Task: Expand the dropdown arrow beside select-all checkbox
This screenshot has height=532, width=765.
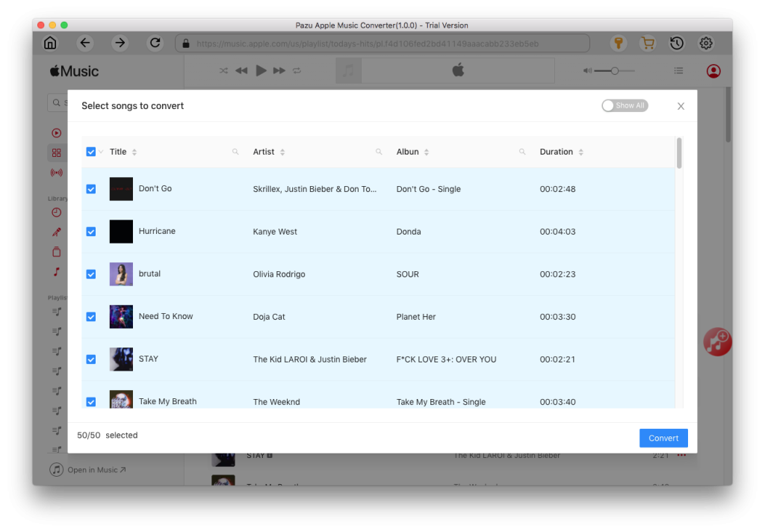Action: [x=101, y=152]
